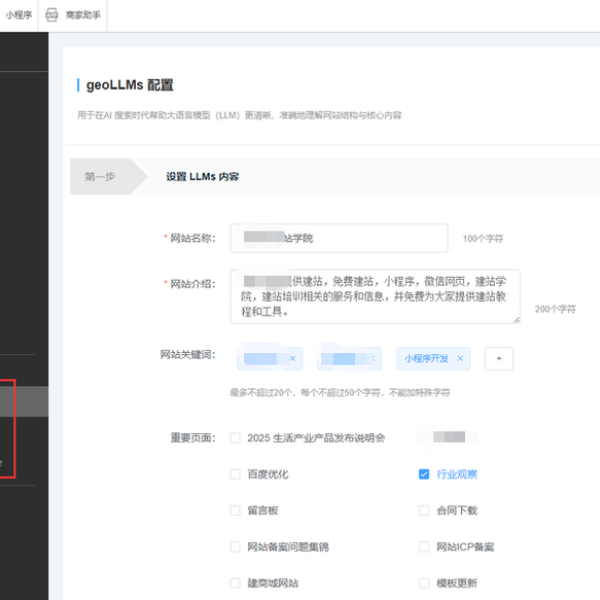Viewport: 600px width, 600px height.
Task: Check the 2025 生活产业产品发布说明会 page
Action: coord(236,438)
